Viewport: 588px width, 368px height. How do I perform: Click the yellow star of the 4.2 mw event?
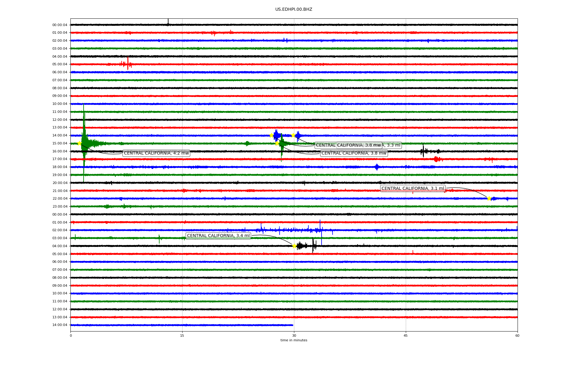point(79,143)
